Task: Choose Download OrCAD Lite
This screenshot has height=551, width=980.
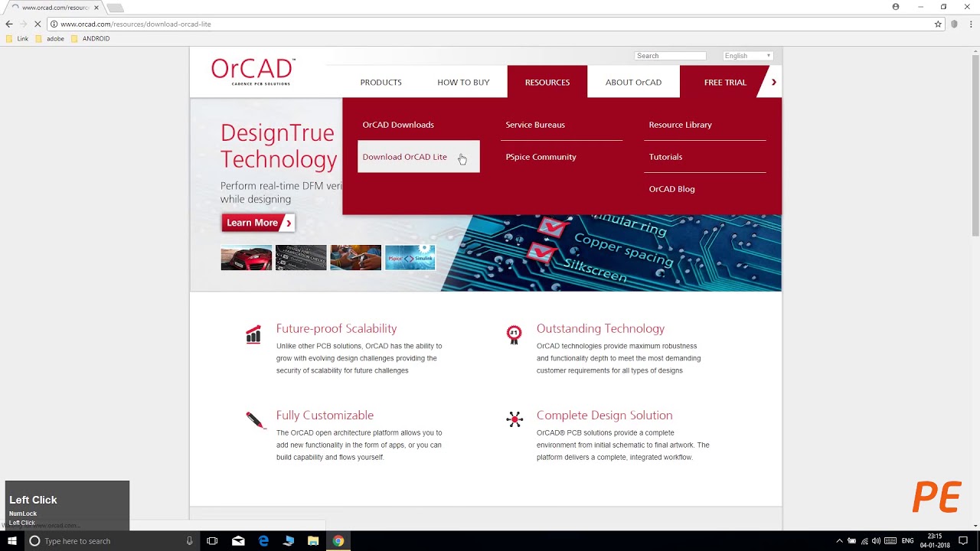Action: 419,157
